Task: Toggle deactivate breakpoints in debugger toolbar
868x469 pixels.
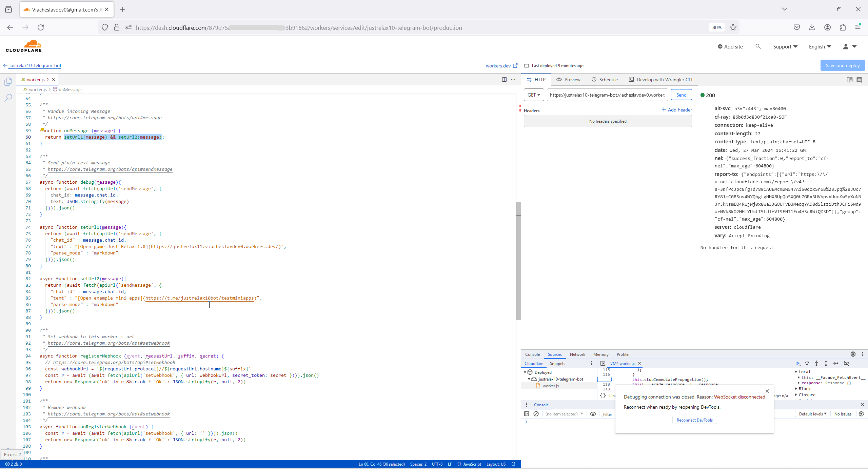Action: [847, 363]
